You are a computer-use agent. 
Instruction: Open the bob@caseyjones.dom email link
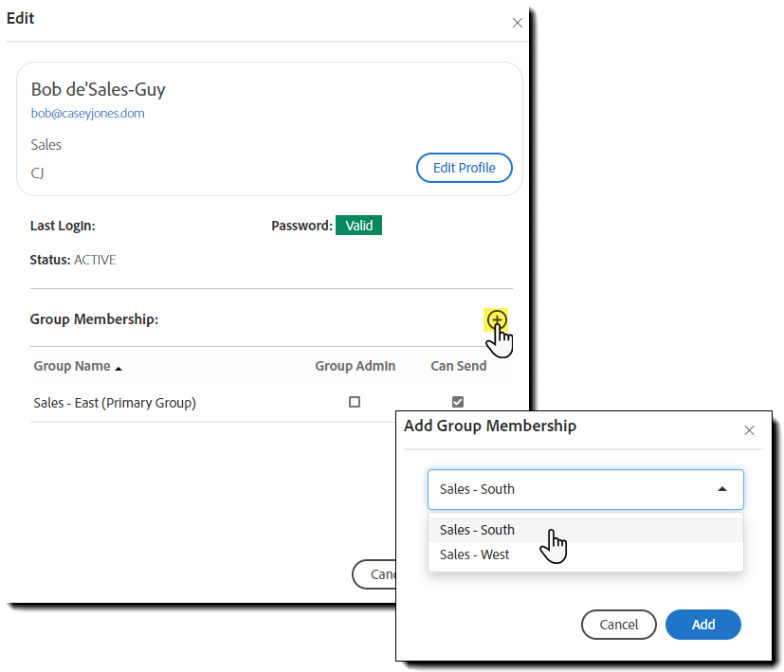[x=87, y=113]
